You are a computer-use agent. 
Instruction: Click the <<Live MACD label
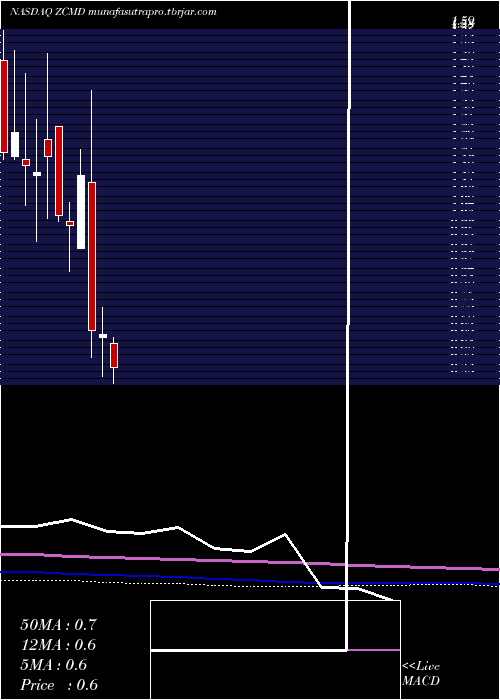coord(421,674)
